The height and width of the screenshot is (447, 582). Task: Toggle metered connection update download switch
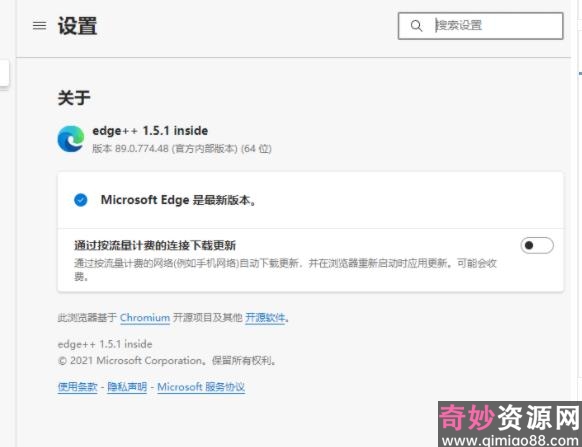pyautogui.click(x=537, y=245)
